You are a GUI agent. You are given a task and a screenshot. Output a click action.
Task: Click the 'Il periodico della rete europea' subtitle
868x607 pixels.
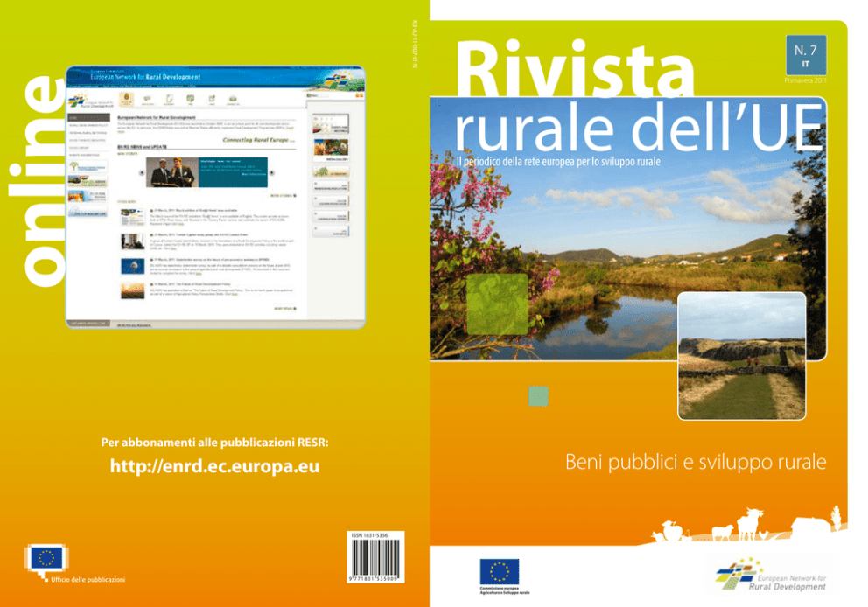click(558, 162)
